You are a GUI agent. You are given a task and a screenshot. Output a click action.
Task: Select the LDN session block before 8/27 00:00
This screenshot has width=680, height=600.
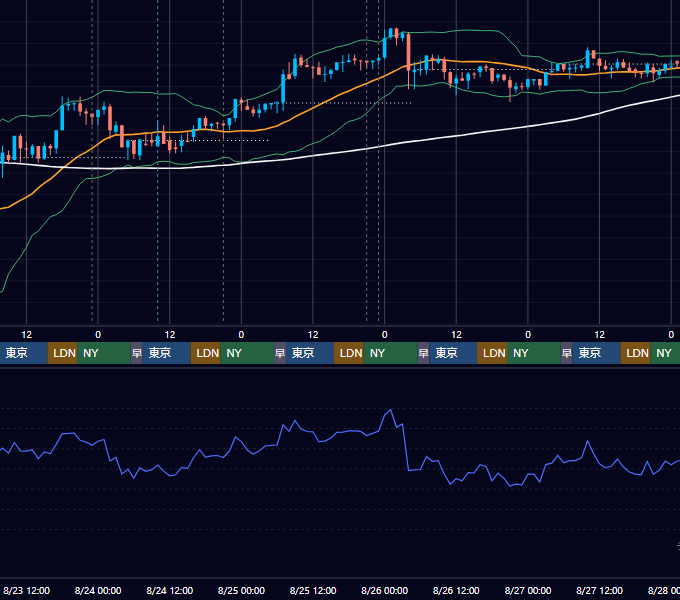492,353
